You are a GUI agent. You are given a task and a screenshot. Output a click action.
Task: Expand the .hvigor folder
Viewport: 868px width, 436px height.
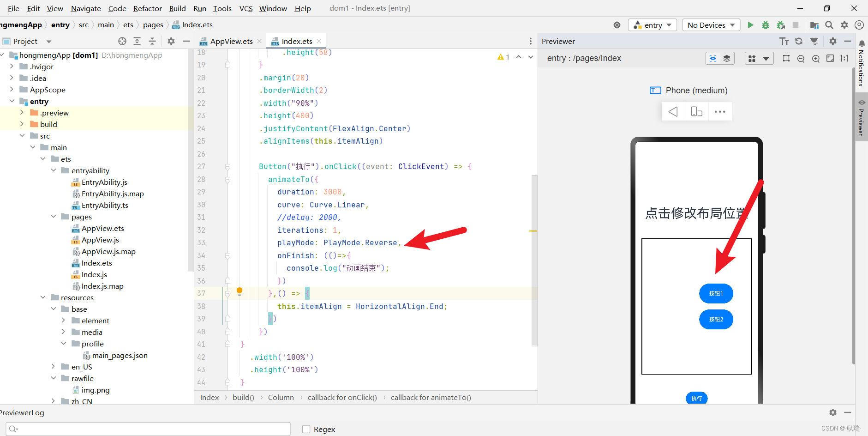12,67
